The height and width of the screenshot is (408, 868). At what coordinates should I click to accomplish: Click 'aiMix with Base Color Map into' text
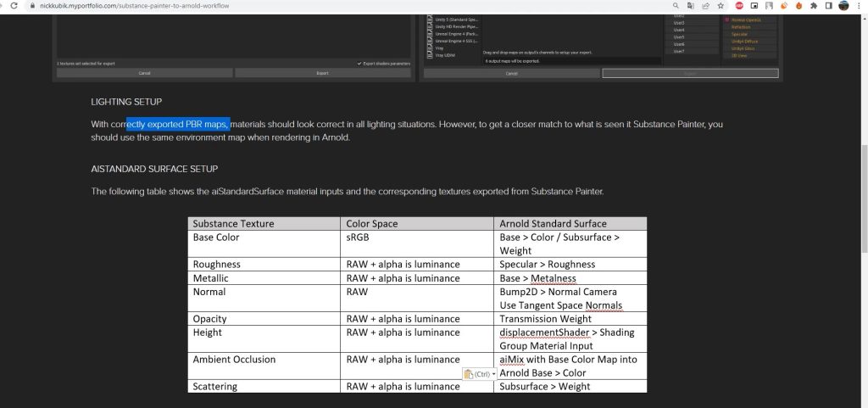click(x=568, y=360)
